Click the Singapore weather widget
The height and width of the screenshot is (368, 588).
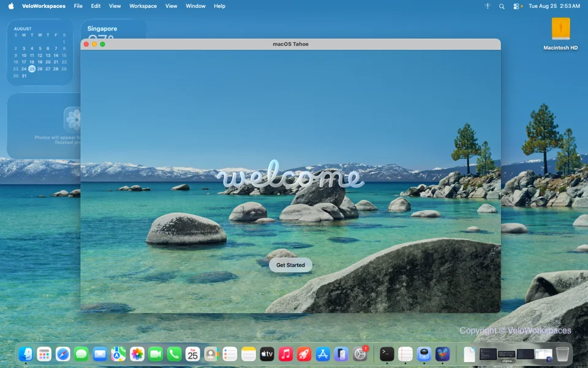point(113,29)
